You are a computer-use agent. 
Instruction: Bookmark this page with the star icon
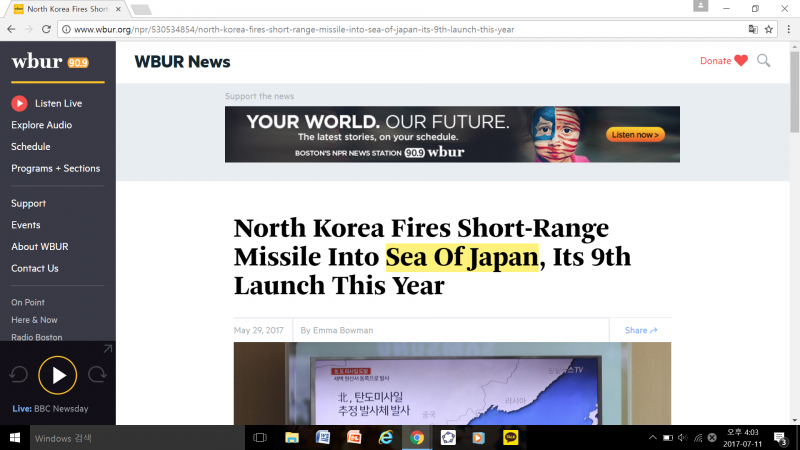[769, 29]
